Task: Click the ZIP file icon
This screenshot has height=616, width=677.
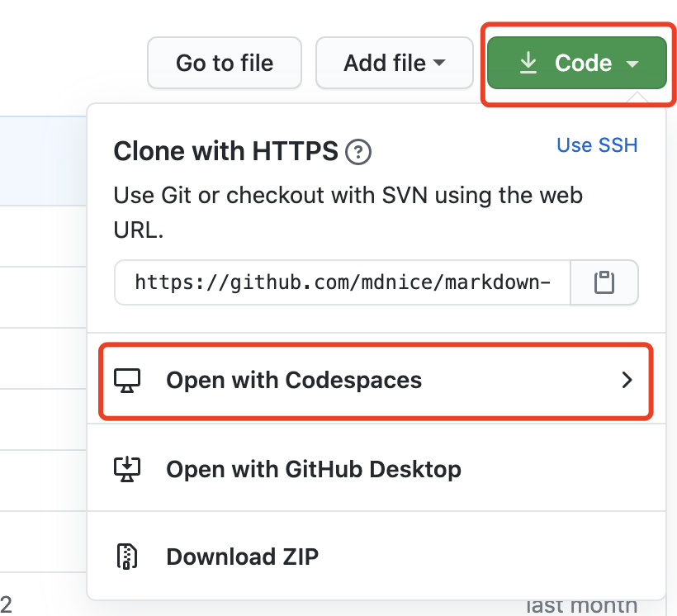Action: pyautogui.click(x=127, y=557)
